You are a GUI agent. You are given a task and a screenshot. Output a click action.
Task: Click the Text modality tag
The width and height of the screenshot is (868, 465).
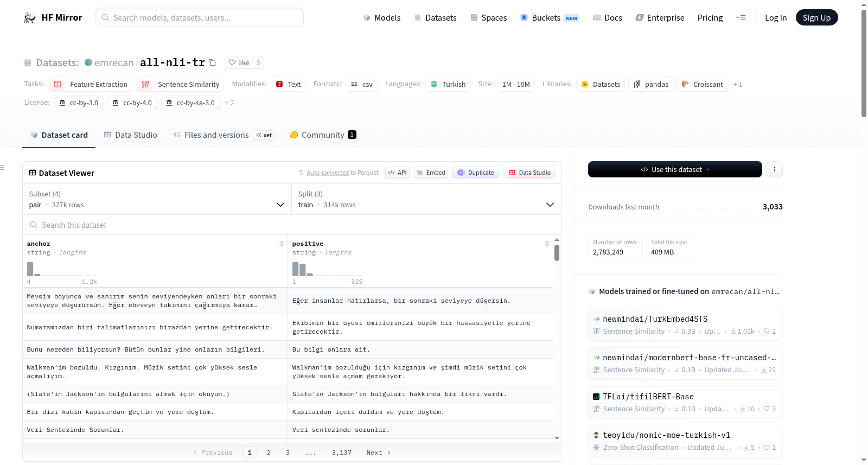(289, 84)
